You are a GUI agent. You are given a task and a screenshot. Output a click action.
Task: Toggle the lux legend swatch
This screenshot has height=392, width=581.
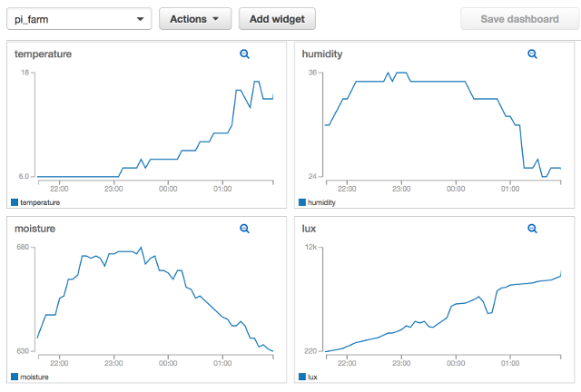(302, 377)
